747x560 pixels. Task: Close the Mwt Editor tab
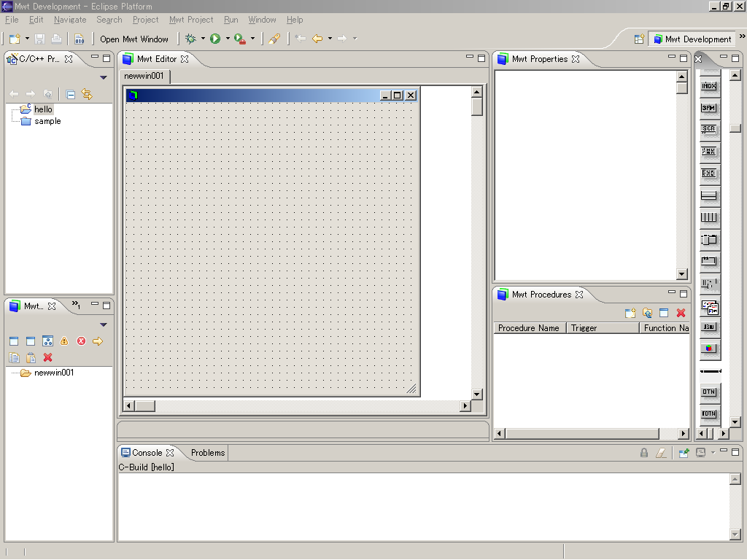[185, 59]
